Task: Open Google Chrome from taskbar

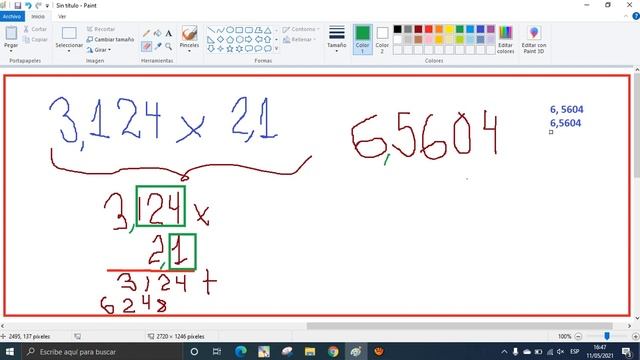Action: pyautogui.click(x=333, y=351)
